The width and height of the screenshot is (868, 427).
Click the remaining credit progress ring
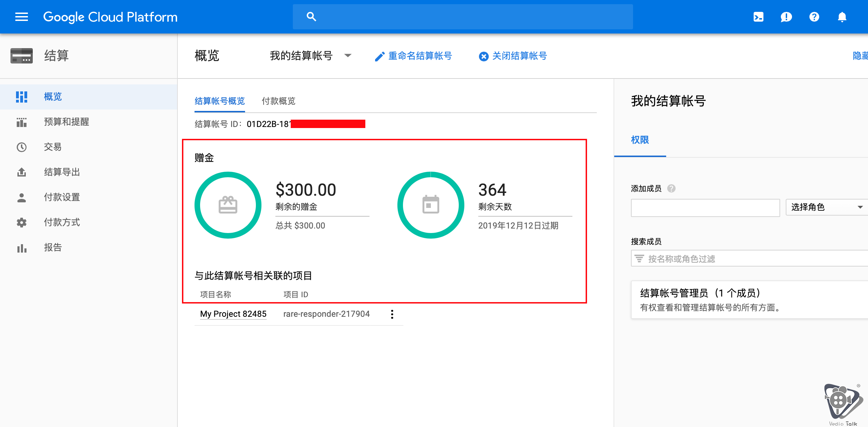tap(228, 205)
